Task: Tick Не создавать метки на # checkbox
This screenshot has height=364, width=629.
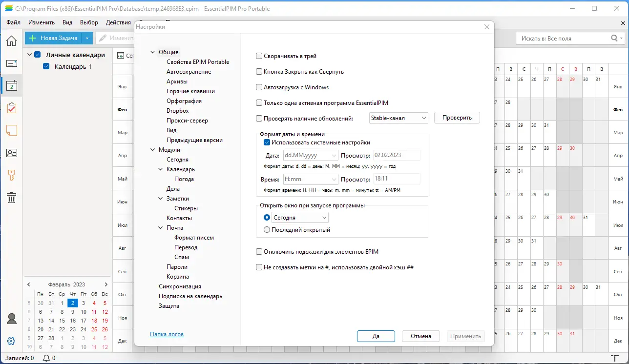Action: pos(259,267)
